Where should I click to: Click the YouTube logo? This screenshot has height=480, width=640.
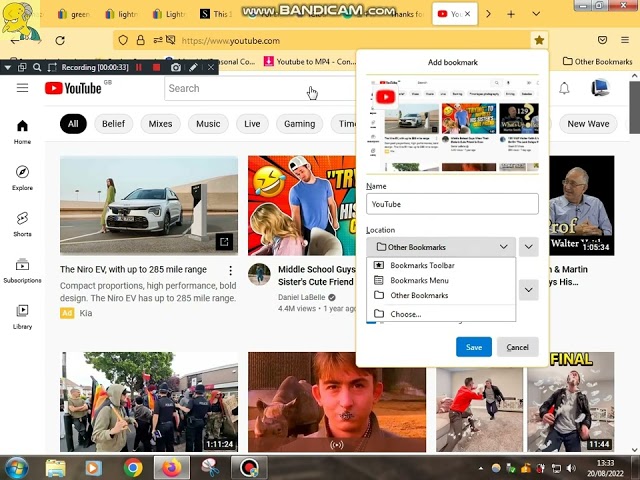tap(73, 88)
